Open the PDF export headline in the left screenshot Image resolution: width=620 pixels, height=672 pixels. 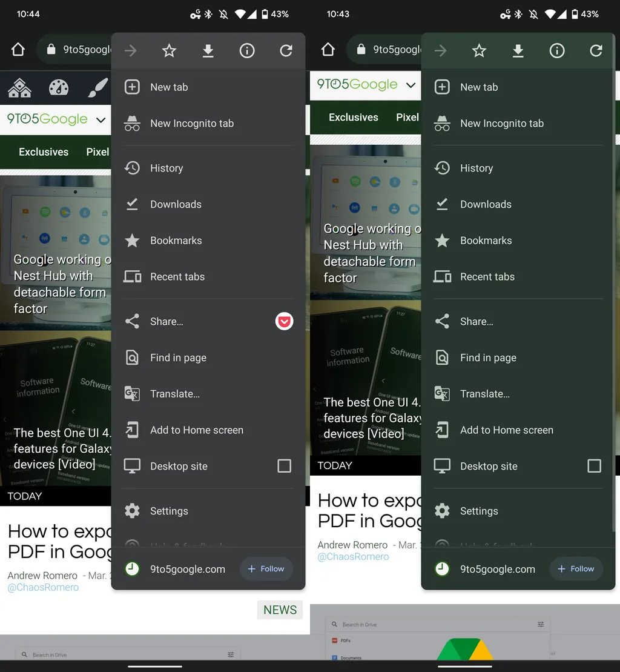pos(60,541)
